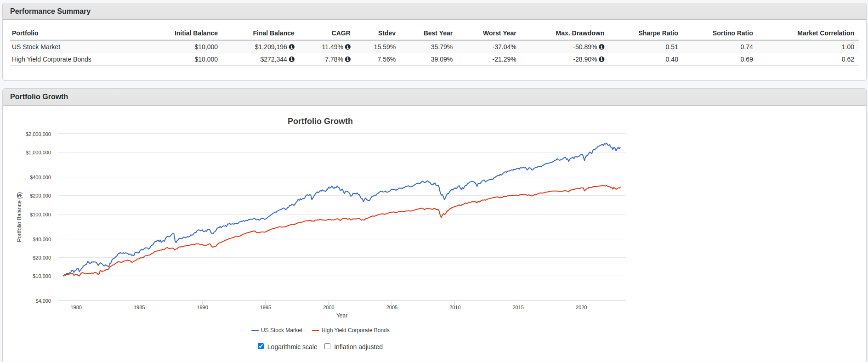Enable the Inflation adjusted checkbox
The height and width of the screenshot is (362, 868).
coord(328,346)
